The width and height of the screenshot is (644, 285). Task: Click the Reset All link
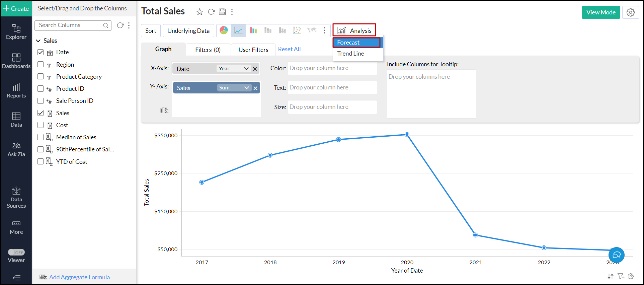click(289, 49)
